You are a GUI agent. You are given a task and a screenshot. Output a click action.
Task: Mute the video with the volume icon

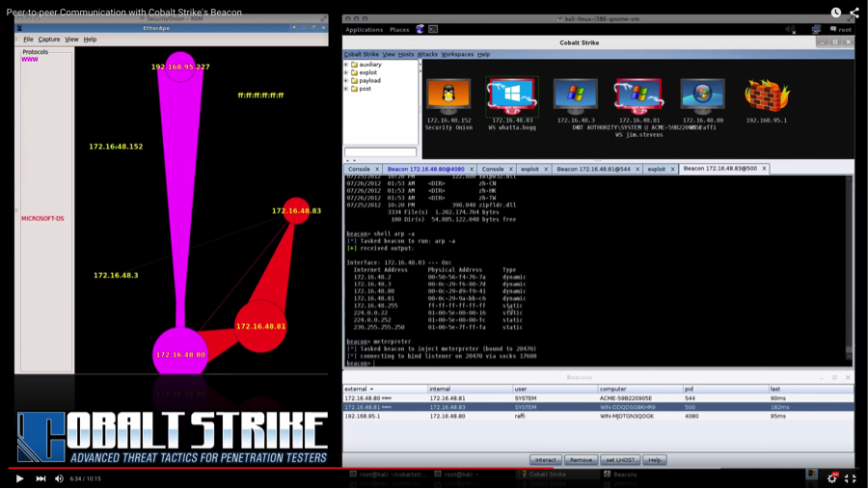click(60, 478)
